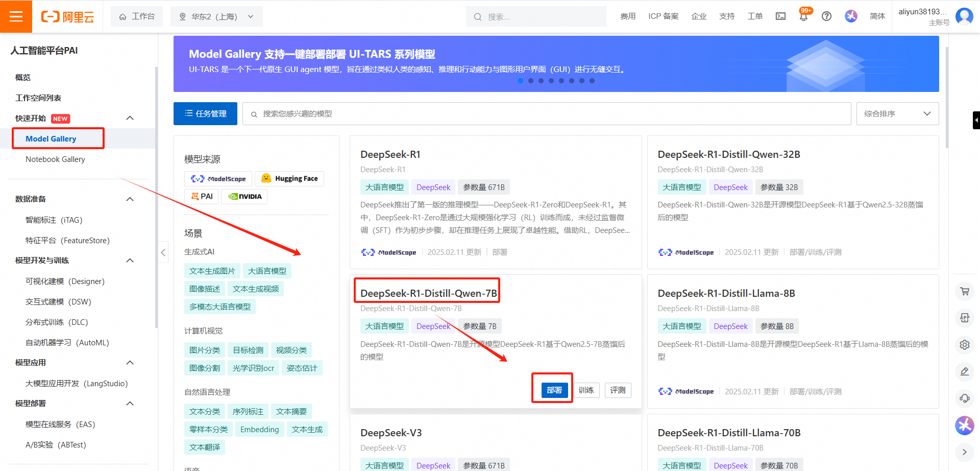This screenshot has width=980, height=471.
Task: Collapse the 数据准备 section
Action: pos(130,199)
